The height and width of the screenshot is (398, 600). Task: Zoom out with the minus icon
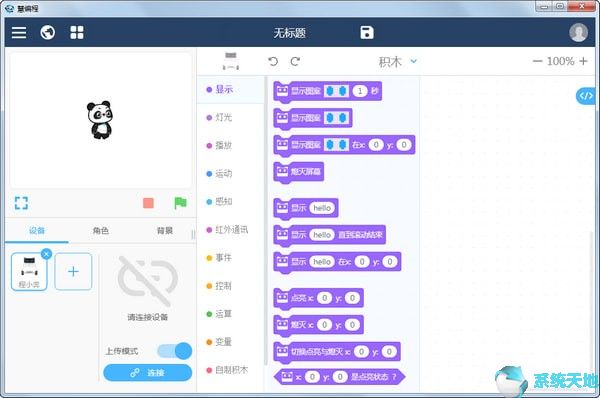537,61
